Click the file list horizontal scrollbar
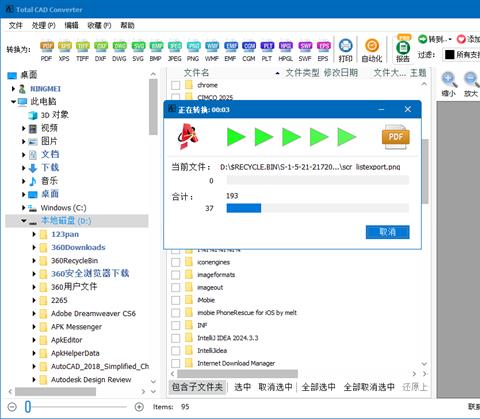This screenshot has width=480, height=419. [237, 373]
